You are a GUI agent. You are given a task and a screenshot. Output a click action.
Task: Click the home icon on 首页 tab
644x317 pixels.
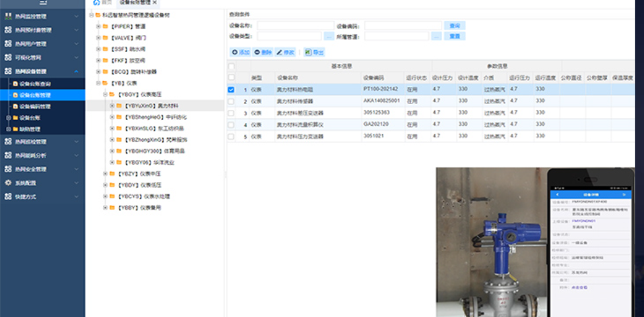pyautogui.click(x=97, y=3)
